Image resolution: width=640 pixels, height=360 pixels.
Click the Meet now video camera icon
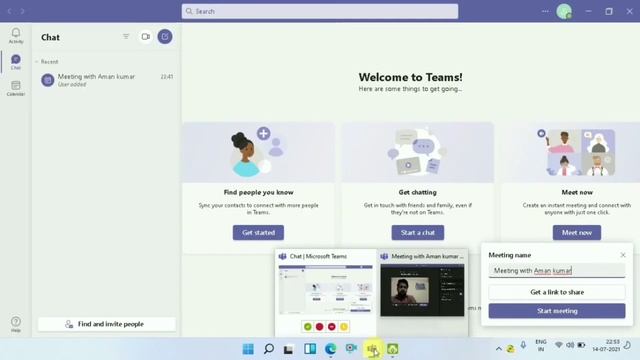(145, 37)
